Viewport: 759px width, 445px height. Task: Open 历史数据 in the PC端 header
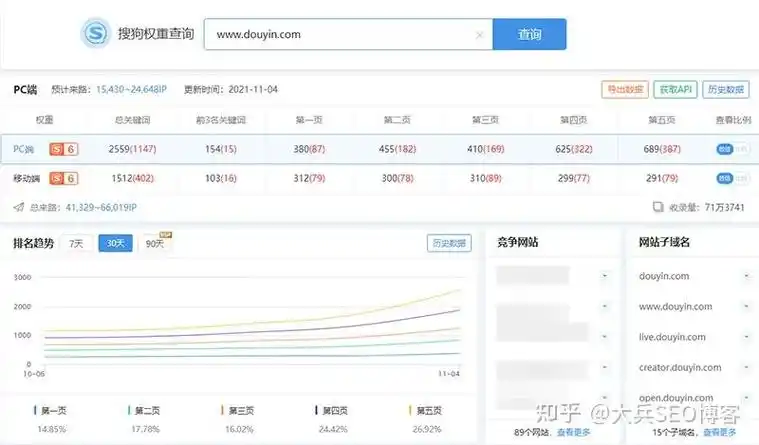[726, 90]
